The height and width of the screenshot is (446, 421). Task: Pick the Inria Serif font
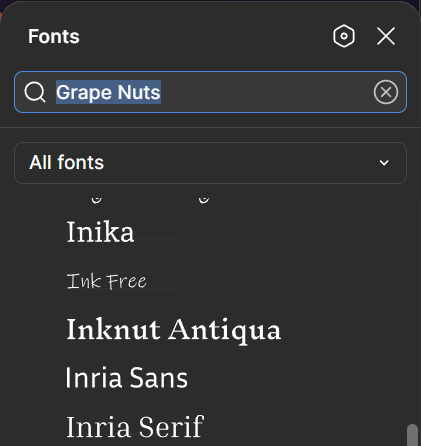pos(135,426)
